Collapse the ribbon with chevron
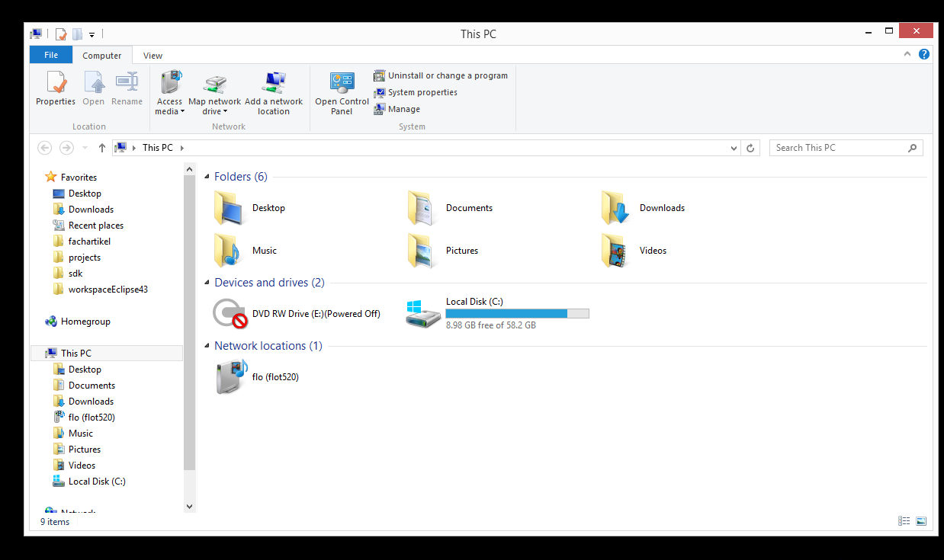 pos(907,54)
